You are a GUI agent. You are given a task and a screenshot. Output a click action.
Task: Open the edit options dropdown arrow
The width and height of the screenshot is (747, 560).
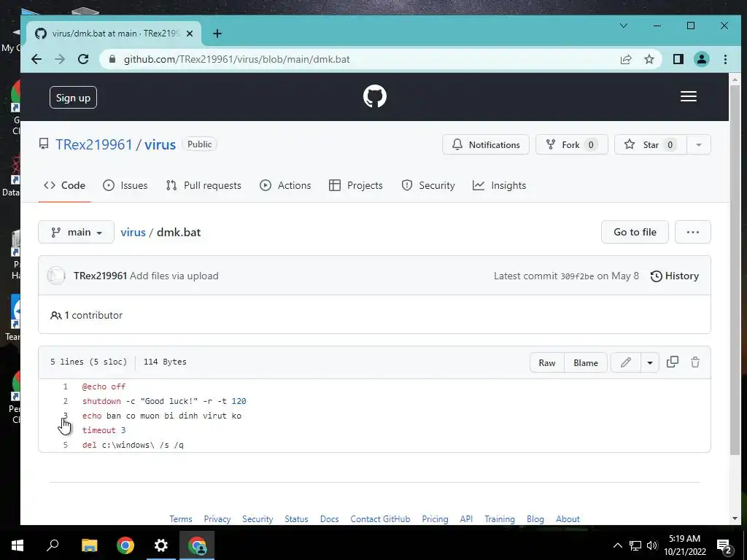(650, 362)
